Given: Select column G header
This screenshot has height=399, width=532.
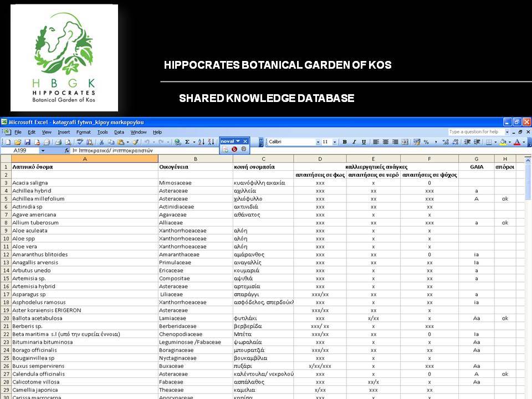Looking at the screenshot, I should click(x=477, y=158).
